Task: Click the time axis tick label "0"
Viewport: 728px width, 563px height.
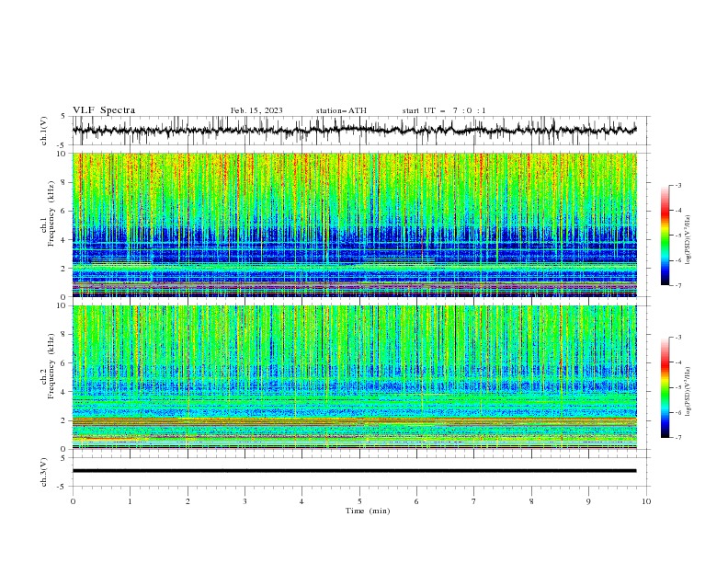Action: 73,501
